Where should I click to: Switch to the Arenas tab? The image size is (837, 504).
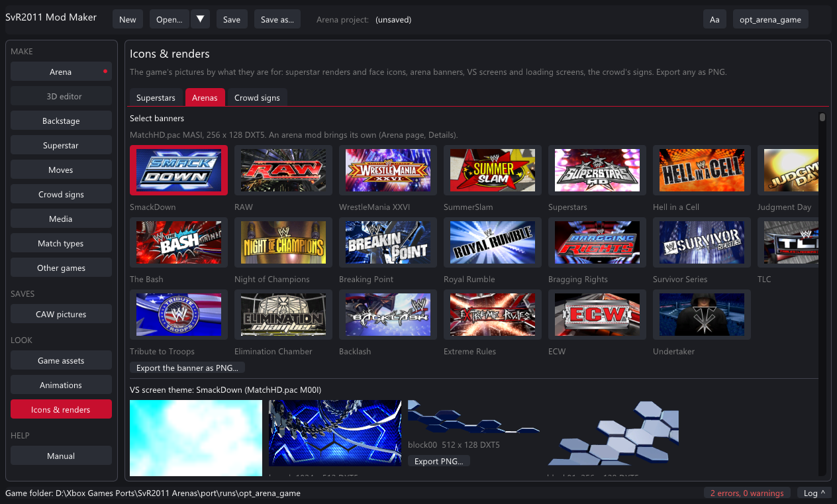pyautogui.click(x=205, y=97)
